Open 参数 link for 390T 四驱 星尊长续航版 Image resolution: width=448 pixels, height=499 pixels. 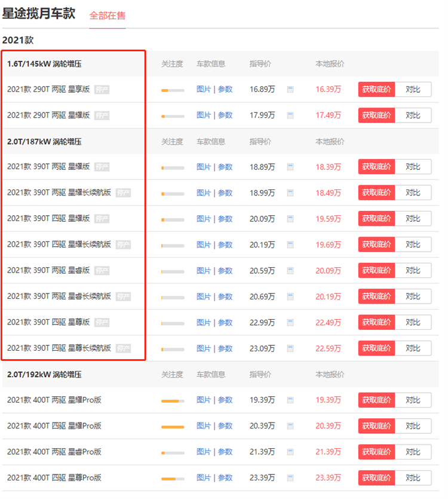click(x=225, y=348)
